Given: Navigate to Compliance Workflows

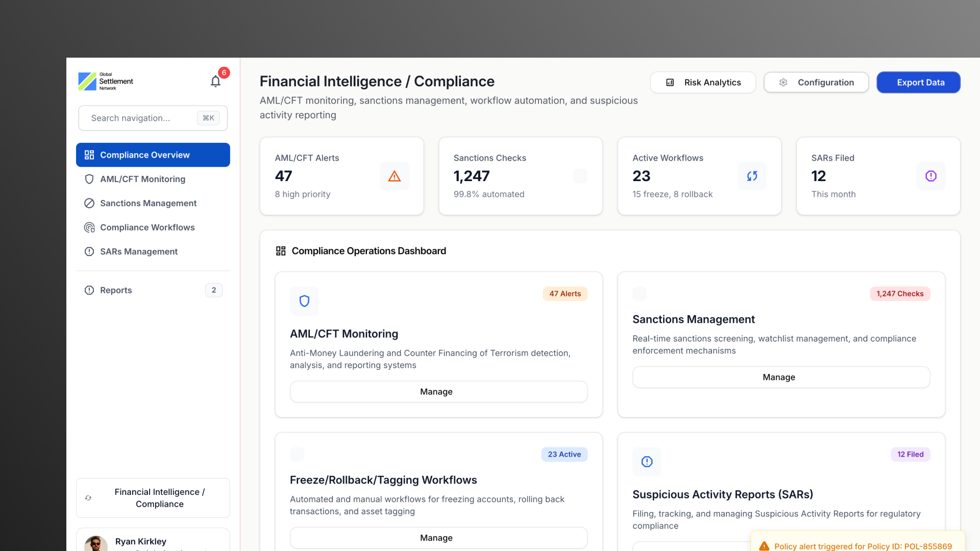Looking at the screenshot, I should coord(147,228).
